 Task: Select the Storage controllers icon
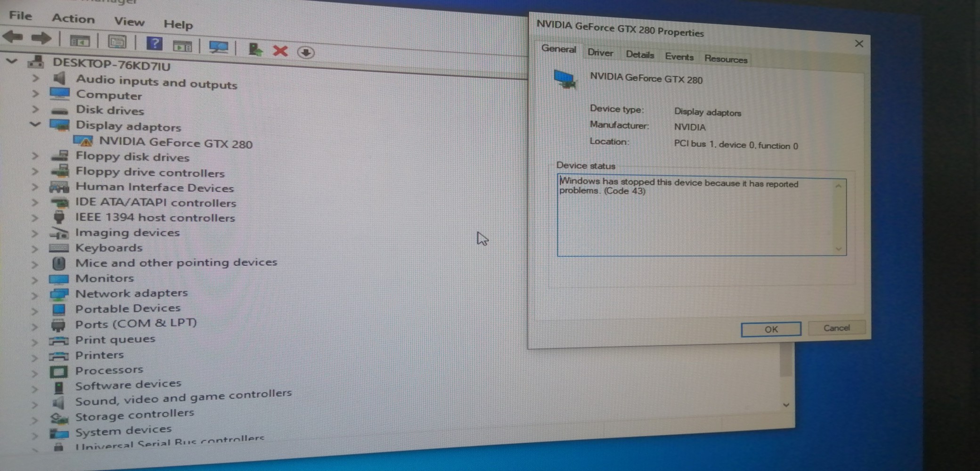59,417
